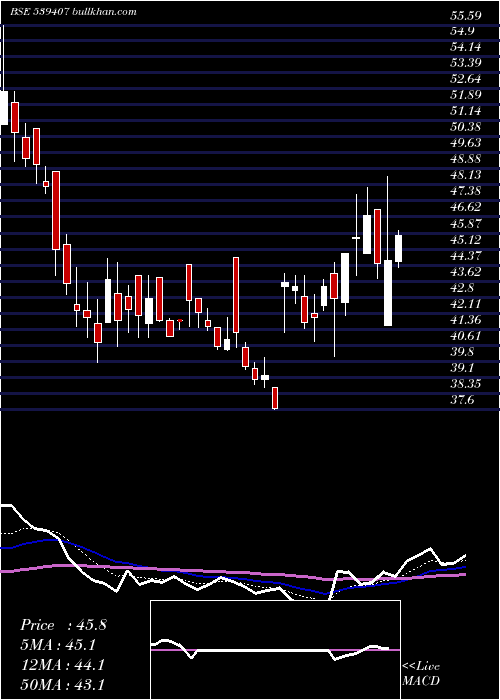This screenshot has height=700, width=500.
Task: Select the 37.6 lowest price label
Action: (x=462, y=400)
